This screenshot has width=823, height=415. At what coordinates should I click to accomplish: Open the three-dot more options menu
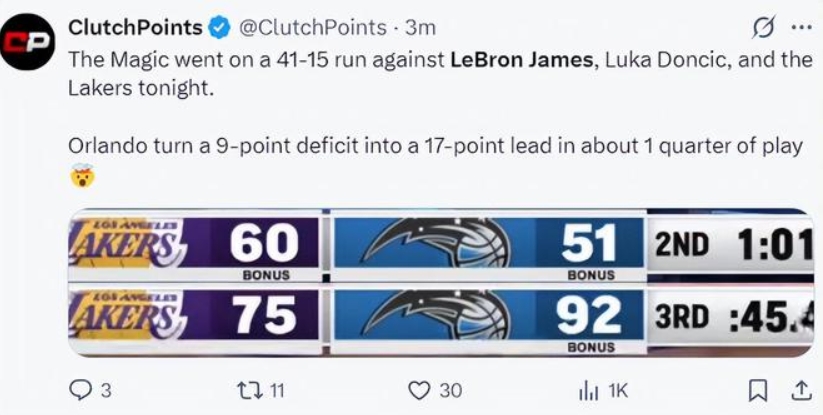(801, 26)
